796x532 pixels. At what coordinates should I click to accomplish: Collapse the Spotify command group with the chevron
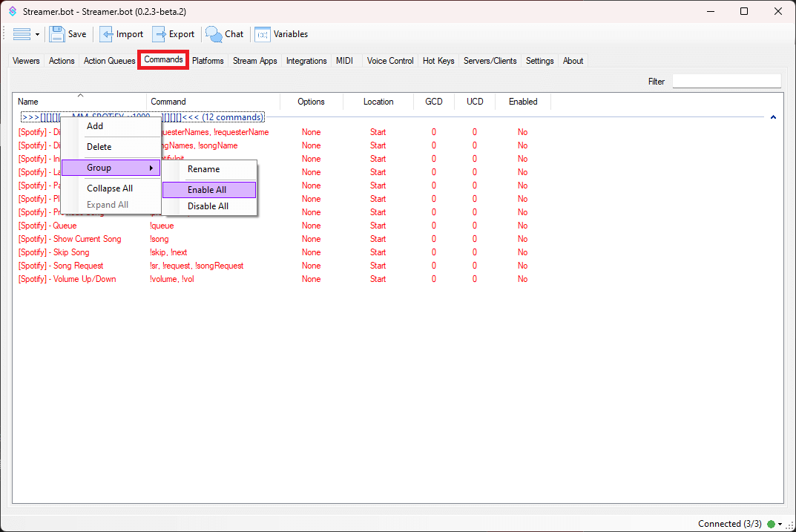[x=773, y=117]
